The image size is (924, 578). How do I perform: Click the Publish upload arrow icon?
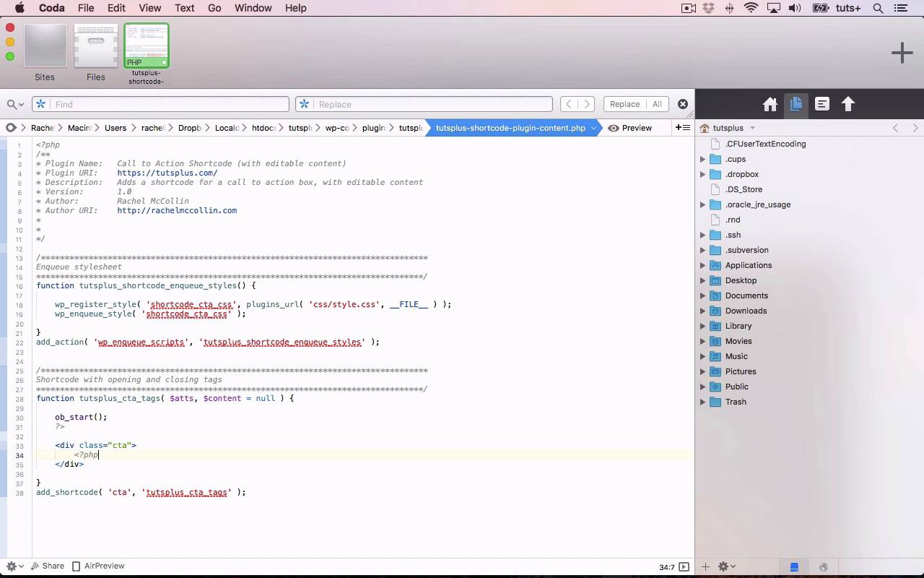pos(848,105)
